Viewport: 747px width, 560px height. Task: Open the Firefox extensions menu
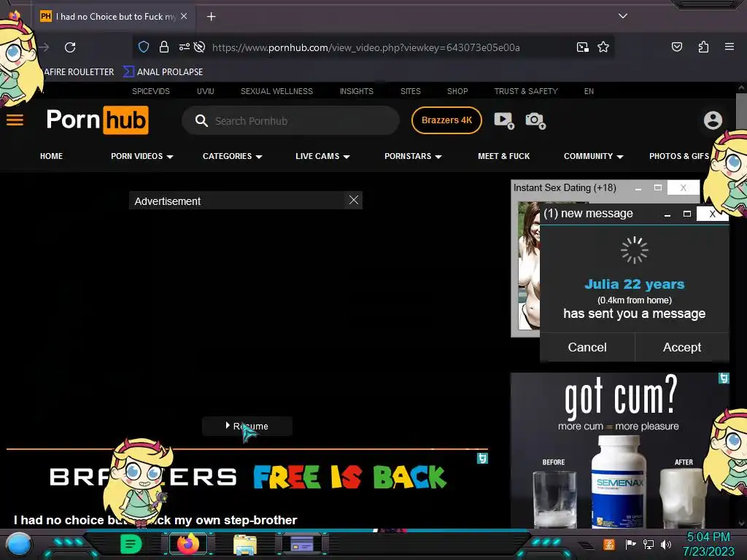coord(703,47)
